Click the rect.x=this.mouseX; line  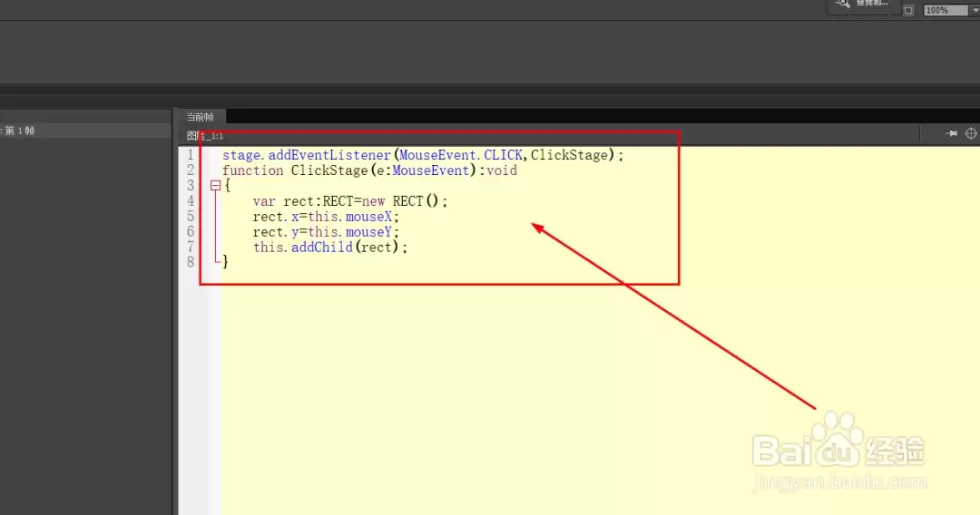point(326,217)
